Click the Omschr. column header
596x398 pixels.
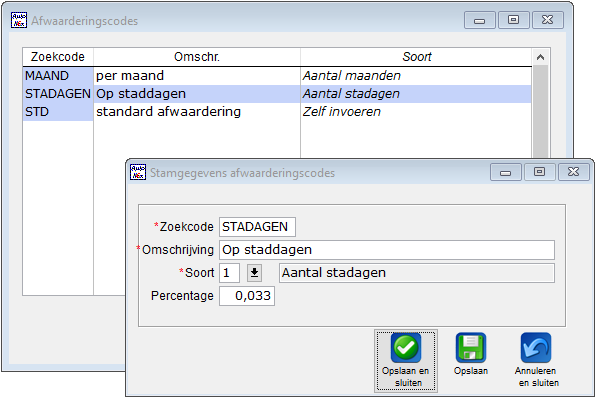click(197, 57)
